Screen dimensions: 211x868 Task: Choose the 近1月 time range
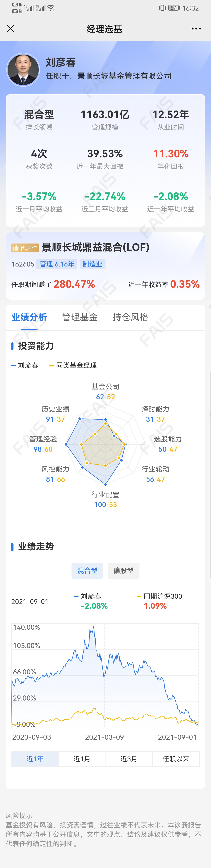(x=82, y=758)
